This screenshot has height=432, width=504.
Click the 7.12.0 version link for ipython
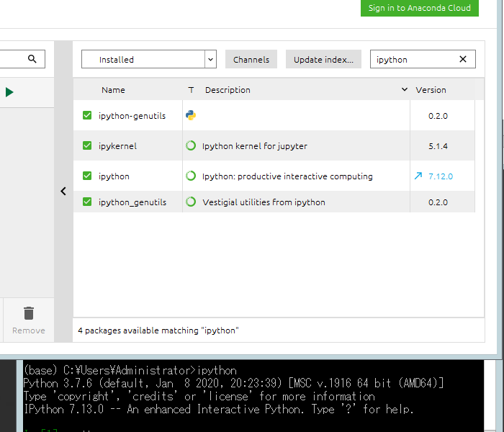[441, 176]
